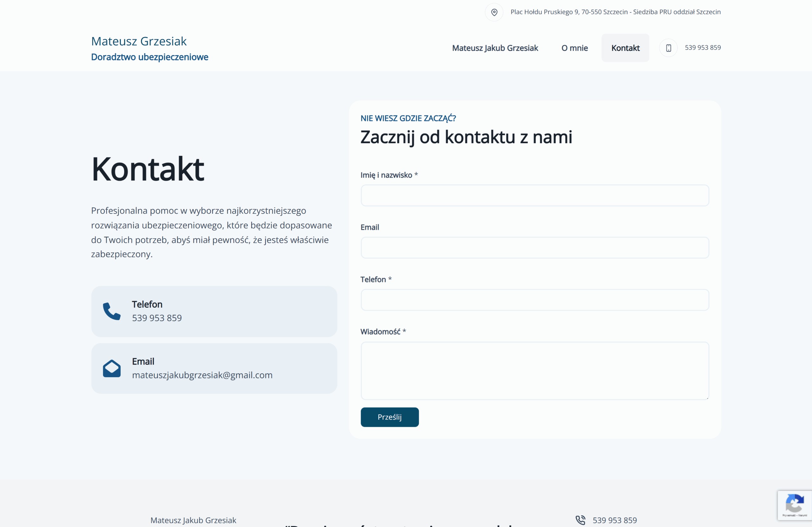812x527 pixels.
Task: Click the envelope icon in the Email card
Action: 111,368
